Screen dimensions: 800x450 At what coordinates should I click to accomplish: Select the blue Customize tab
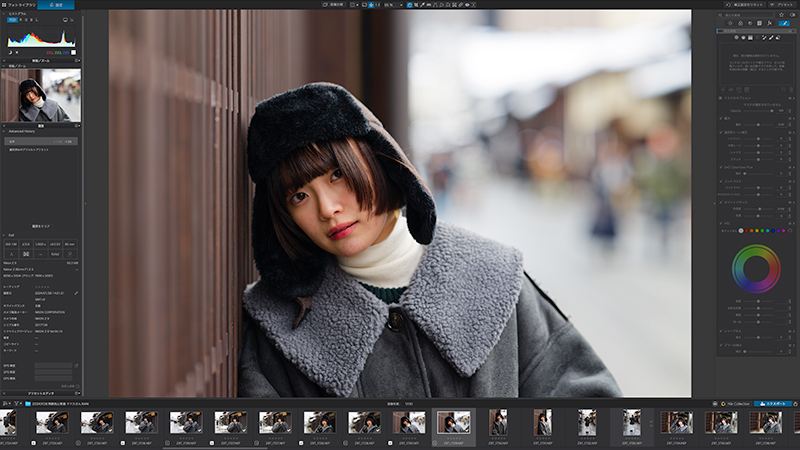tap(56, 5)
